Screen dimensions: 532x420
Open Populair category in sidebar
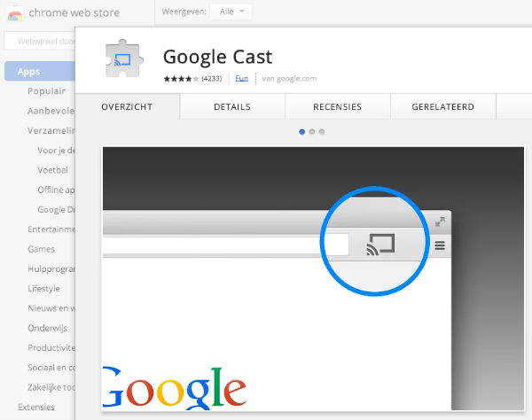click(x=46, y=91)
